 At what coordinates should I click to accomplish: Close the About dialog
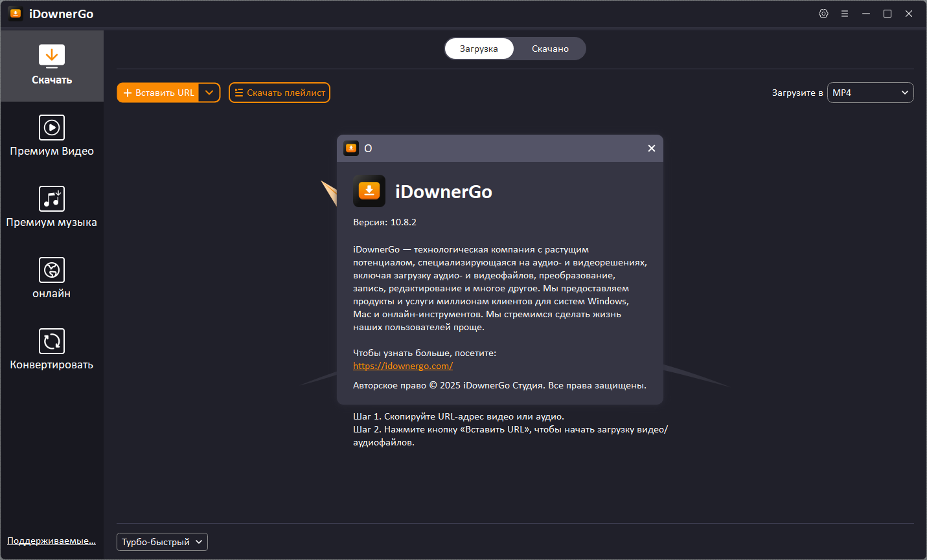652,148
